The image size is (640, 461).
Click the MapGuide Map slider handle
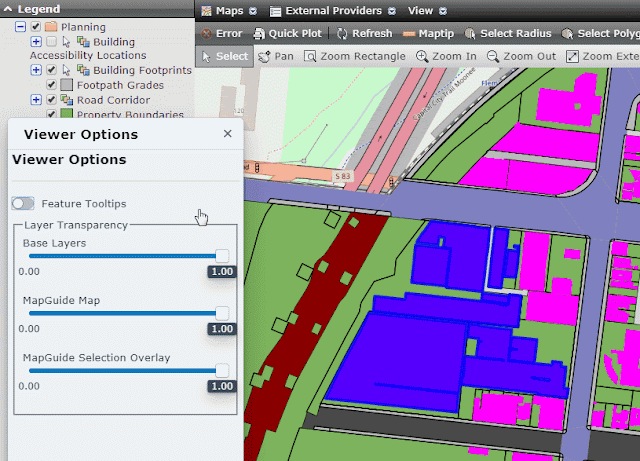[222, 313]
